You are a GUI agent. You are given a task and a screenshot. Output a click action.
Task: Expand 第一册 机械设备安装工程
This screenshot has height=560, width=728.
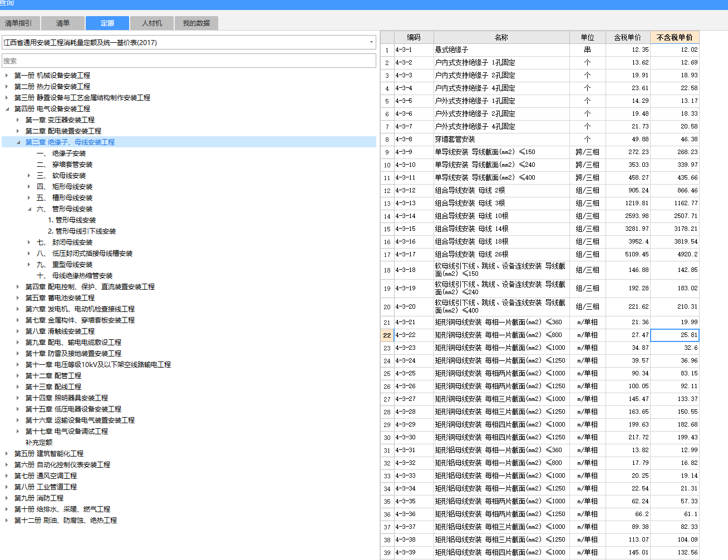[x=7, y=75]
